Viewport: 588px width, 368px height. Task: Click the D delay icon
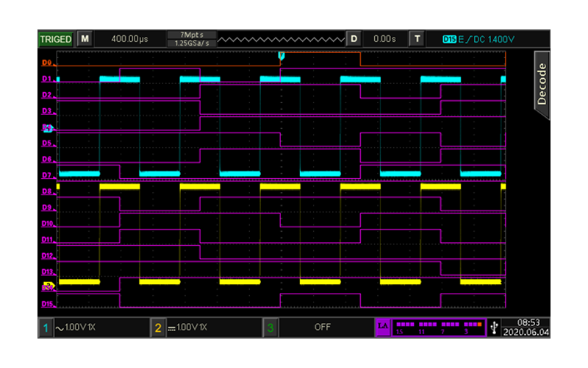click(354, 38)
